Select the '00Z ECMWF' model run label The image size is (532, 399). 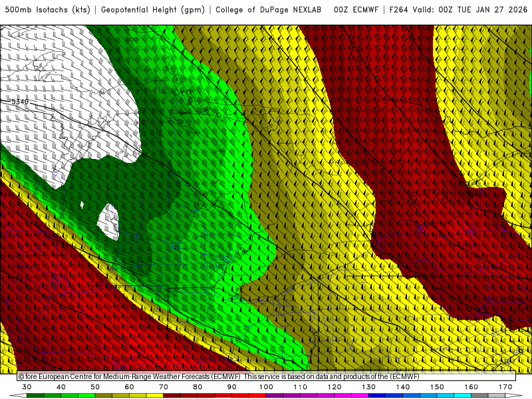coord(356,10)
